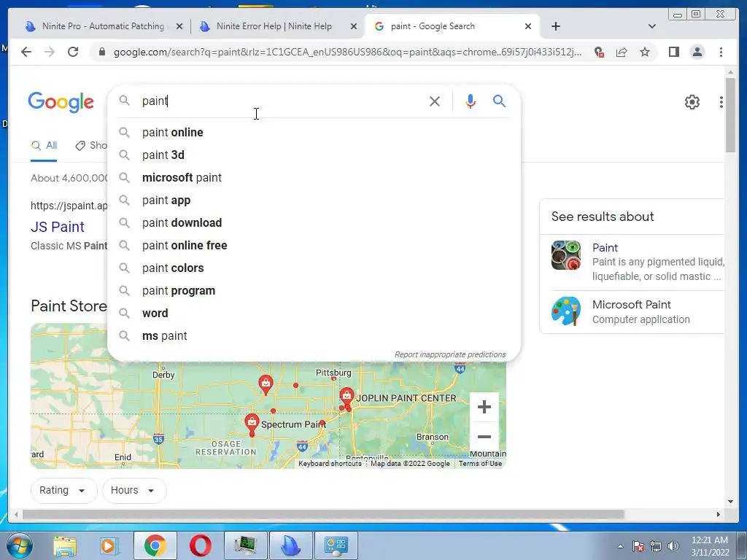
Task: Choose suggestion 'word'
Action: 314,314
